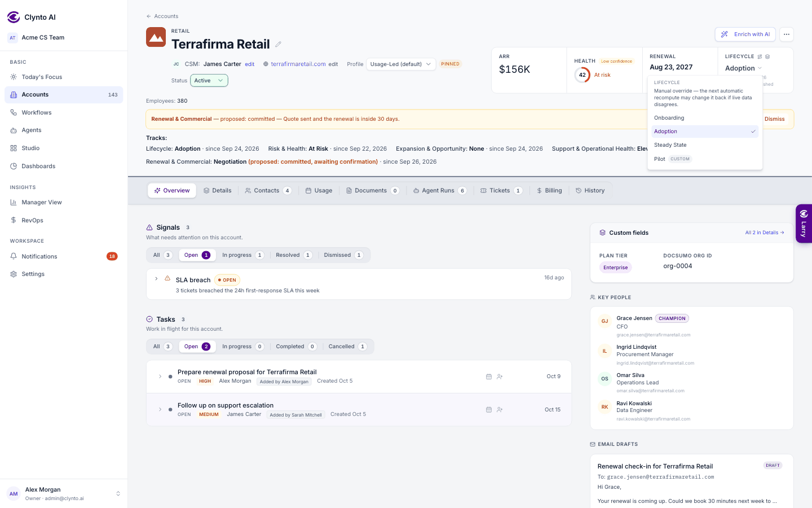Viewport: 812px width, 508px height.
Task: Click the Clynto AI logo
Action: click(14, 17)
